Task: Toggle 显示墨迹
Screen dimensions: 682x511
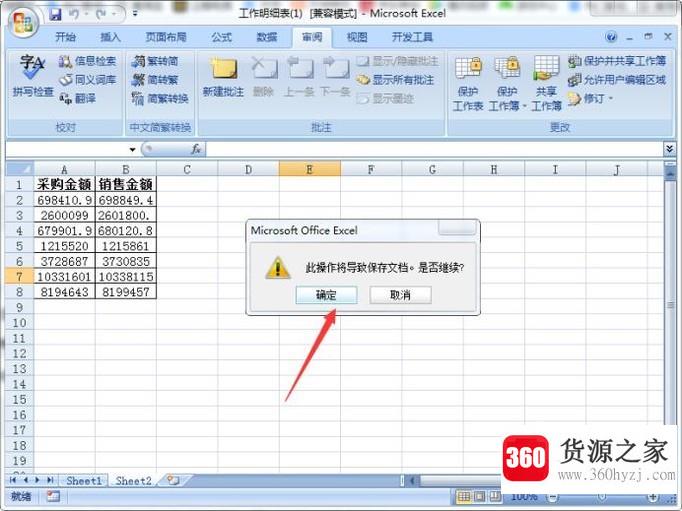Action: coord(385,99)
